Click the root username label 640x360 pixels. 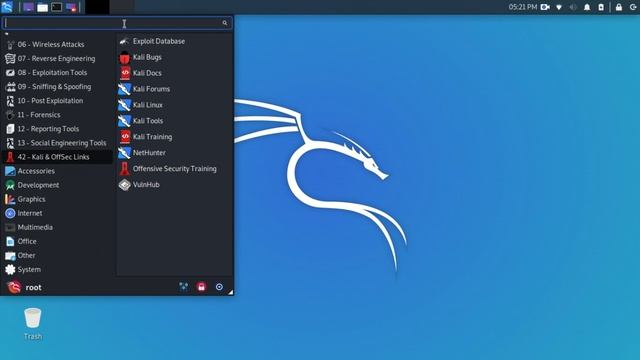coord(33,288)
